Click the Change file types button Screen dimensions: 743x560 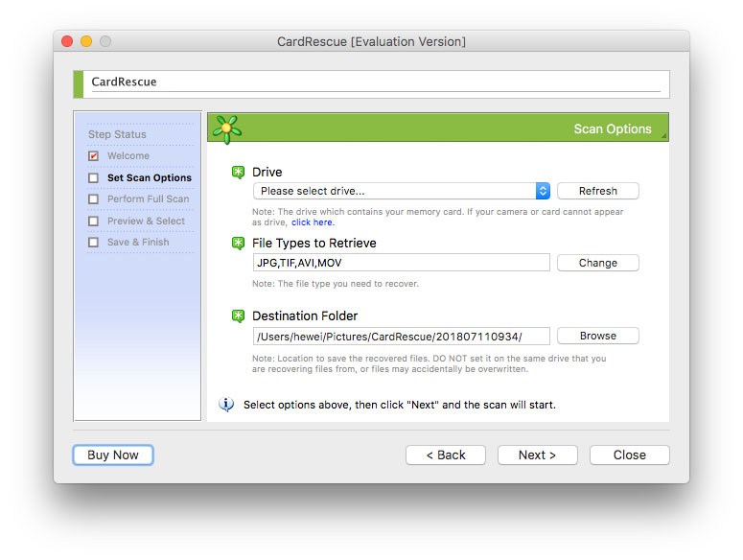(x=598, y=263)
